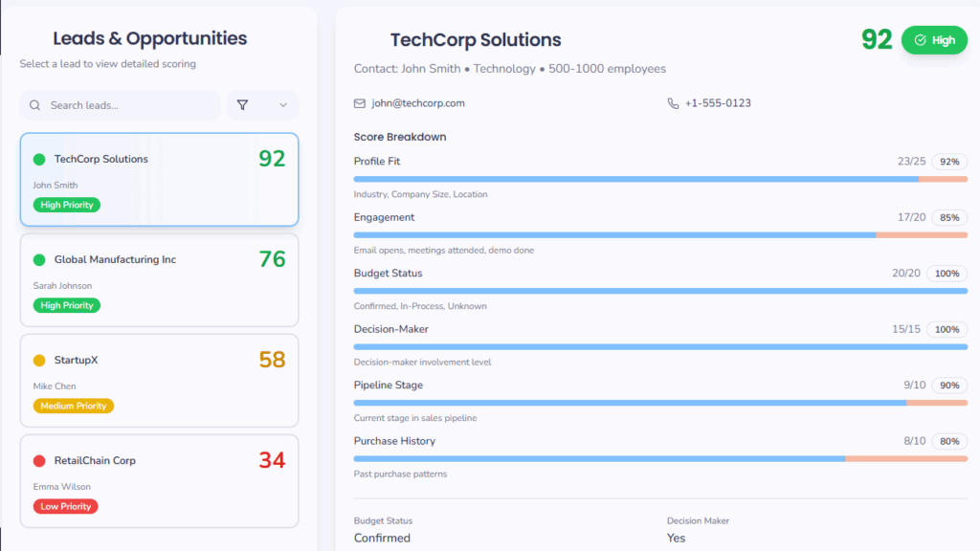Click the Profile Fit progress bar
Viewport: 980px width, 551px height.
[660, 179]
